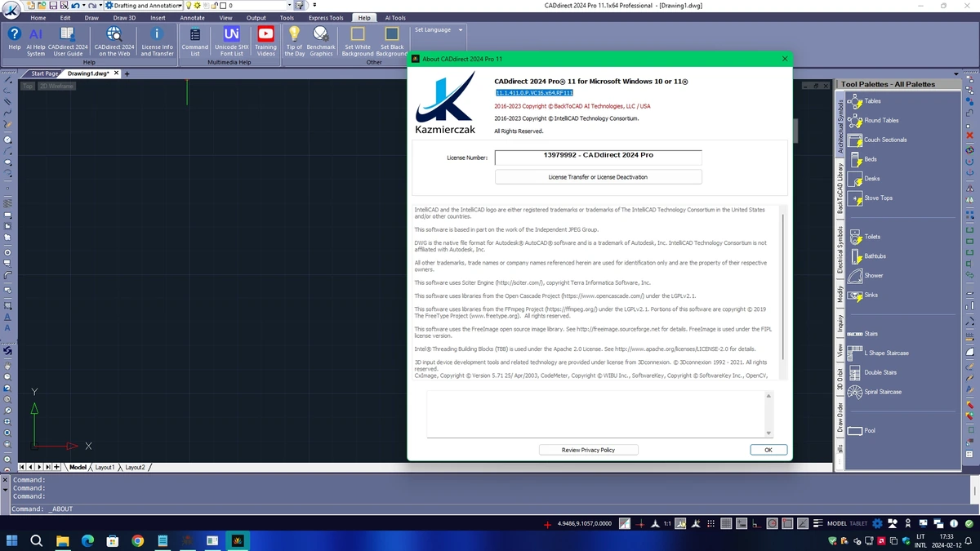The image size is (980, 551).
Task: Select Shower palette item
Action: pyautogui.click(x=865, y=276)
